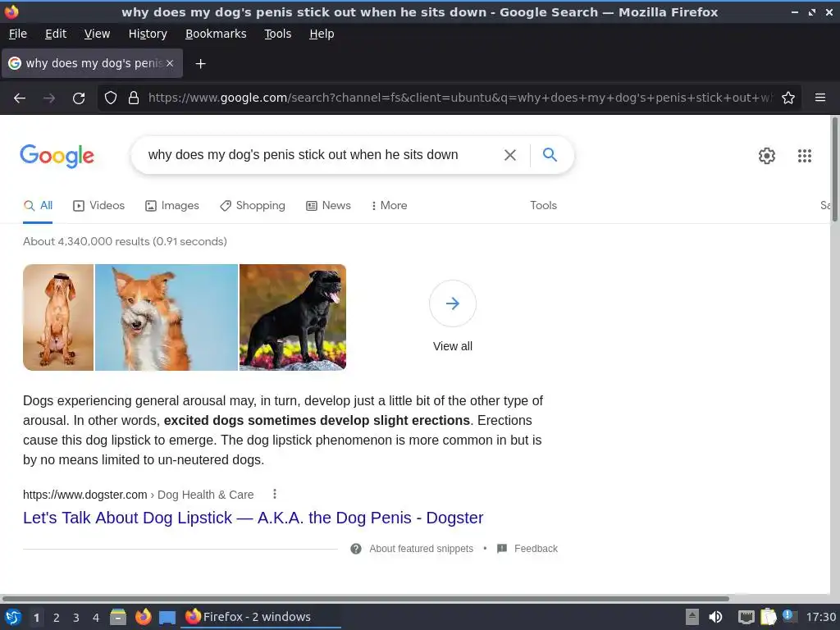Open the View menu
The width and height of the screenshot is (840, 630).
click(x=97, y=34)
